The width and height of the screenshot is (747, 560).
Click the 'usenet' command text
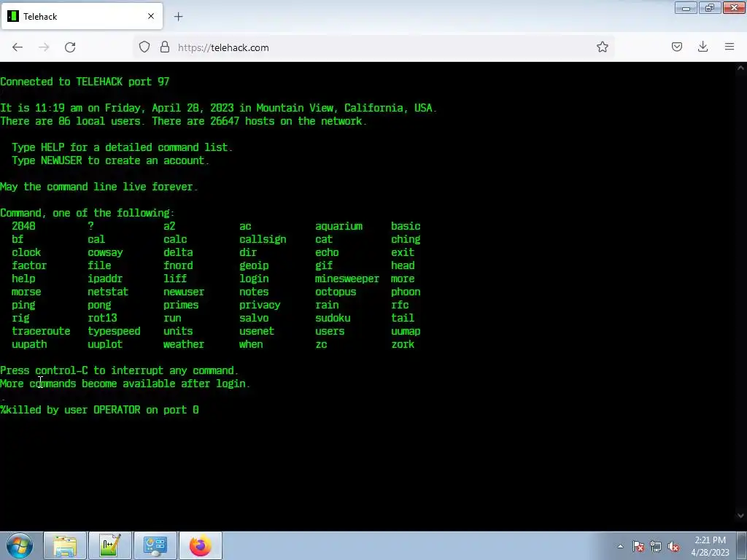pos(257,332)
